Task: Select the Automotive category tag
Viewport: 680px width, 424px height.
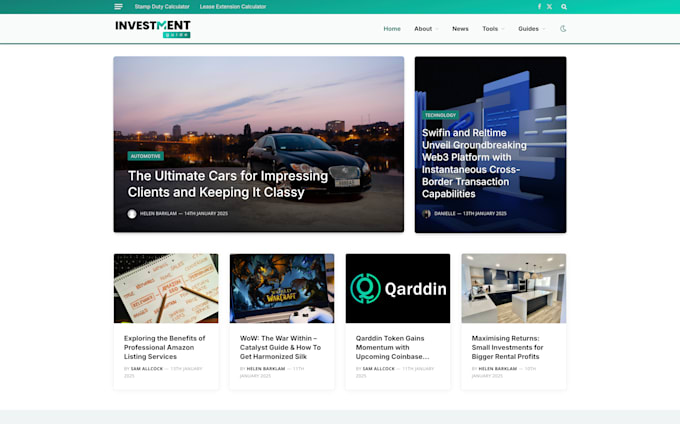Action: coord(146,156)
